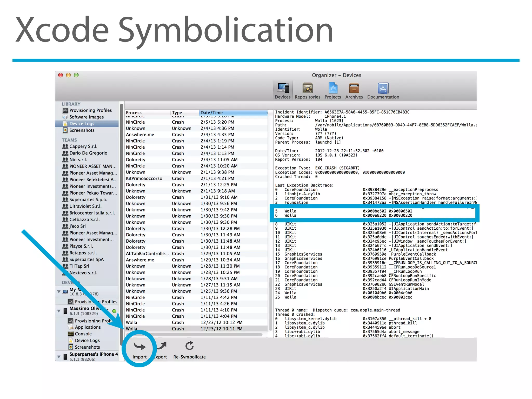Viewport: 532px width, 399px height.
Task: Open the Devices toolbar section
Action: pos(283,90)
